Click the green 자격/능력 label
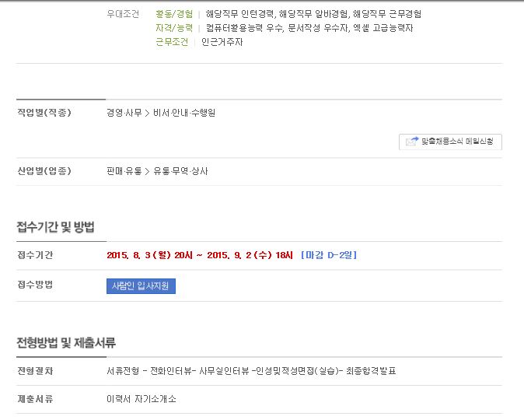Screen dimensions: 524x420 point(174,28)
